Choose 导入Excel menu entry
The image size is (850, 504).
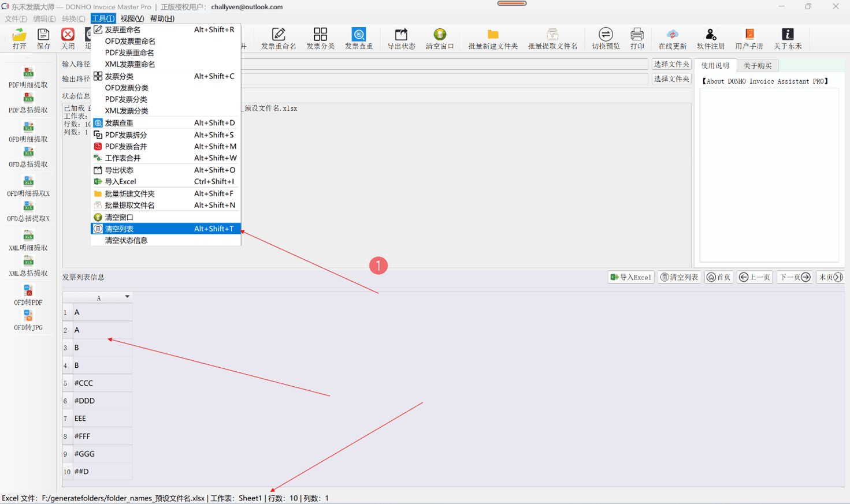pyautogui.click(x=166, y=181)
